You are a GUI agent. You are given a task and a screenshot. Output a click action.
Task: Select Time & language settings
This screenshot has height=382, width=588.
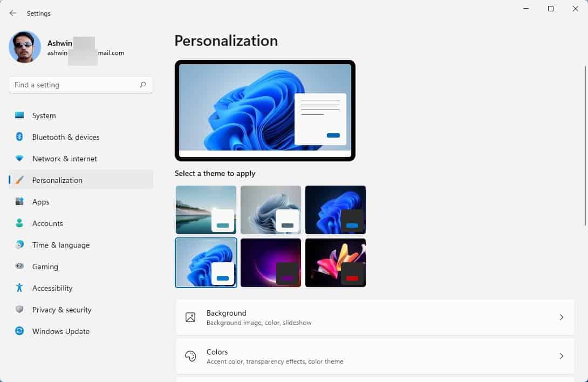tap(60, 244)
